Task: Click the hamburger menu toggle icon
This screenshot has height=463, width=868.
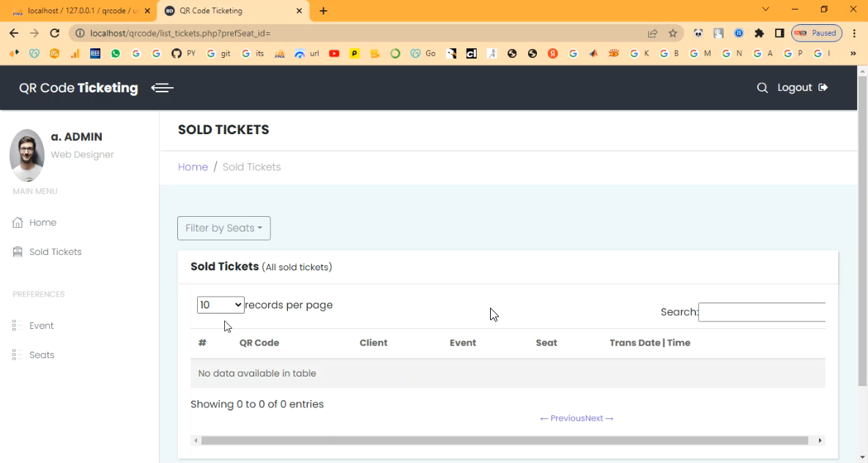Action: (162, 88)
